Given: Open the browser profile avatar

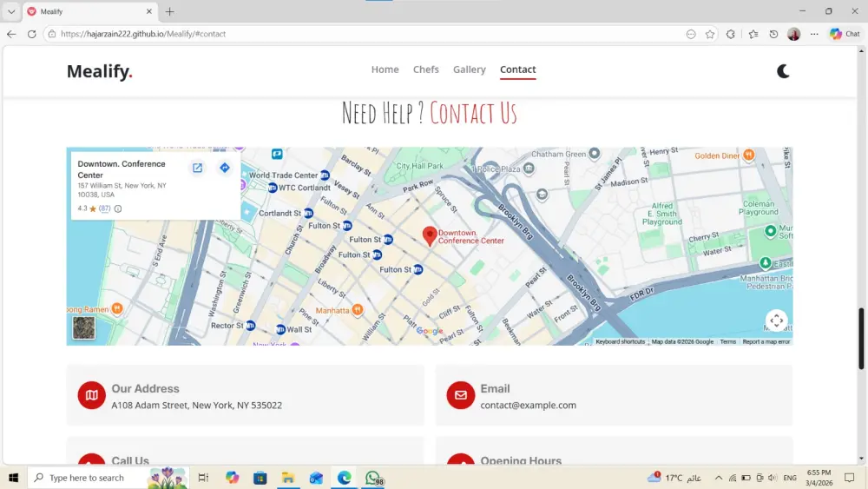Looking at the screenshot, I should pos(794,34).
